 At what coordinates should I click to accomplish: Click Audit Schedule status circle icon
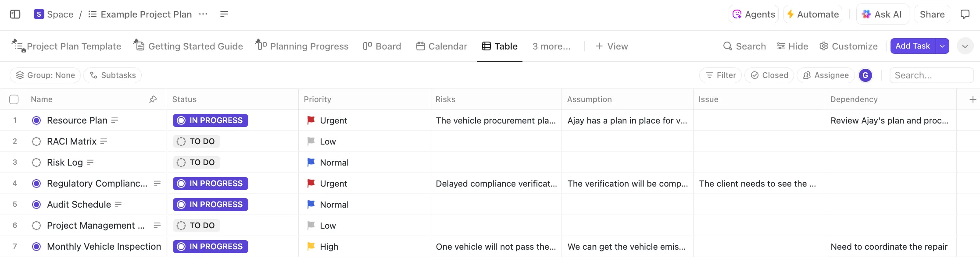[36, 205]
